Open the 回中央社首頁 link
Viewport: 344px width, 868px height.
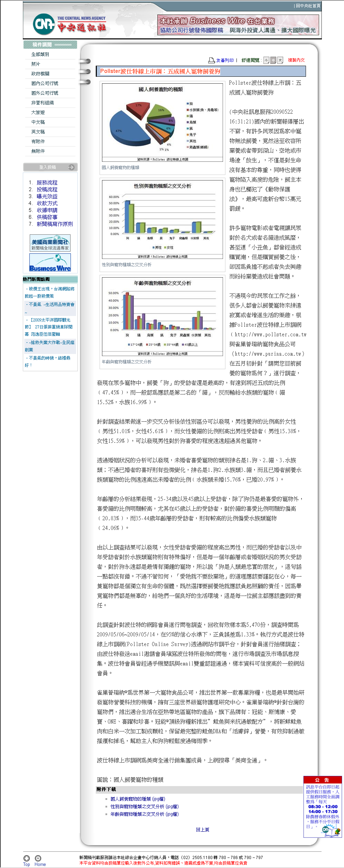click(x=307, y=6)
